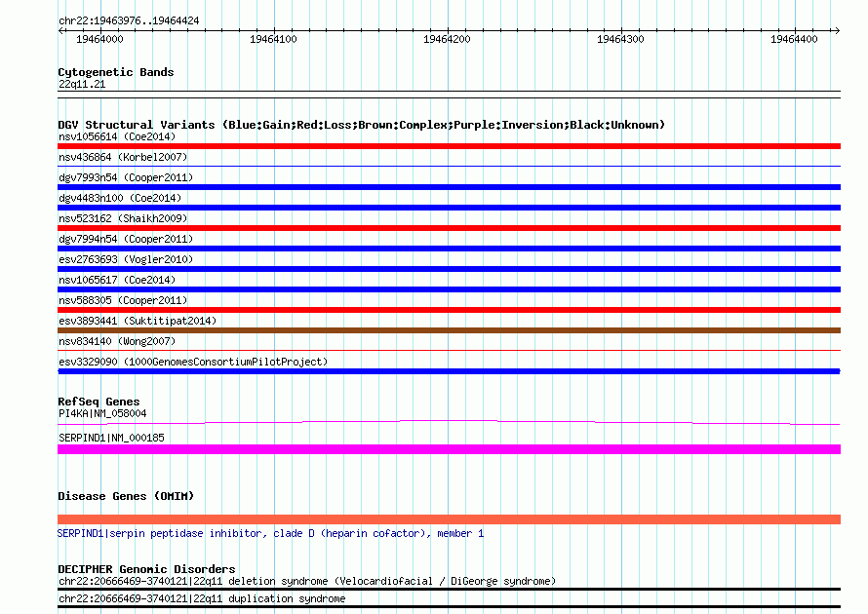Click ruler position 19464100
The image size is (868, 614).
pyautogui.click(x=273, y=39)
